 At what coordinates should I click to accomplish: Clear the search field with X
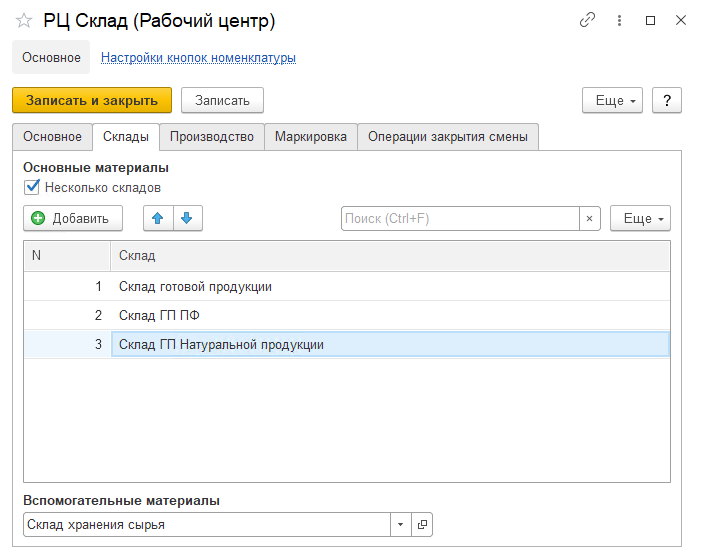click(x=590, y=218)
